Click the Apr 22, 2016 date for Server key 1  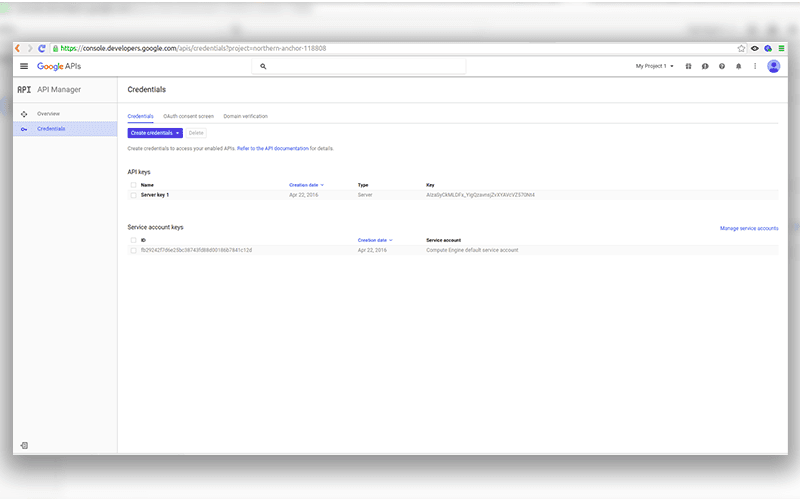tap(304, 195)
